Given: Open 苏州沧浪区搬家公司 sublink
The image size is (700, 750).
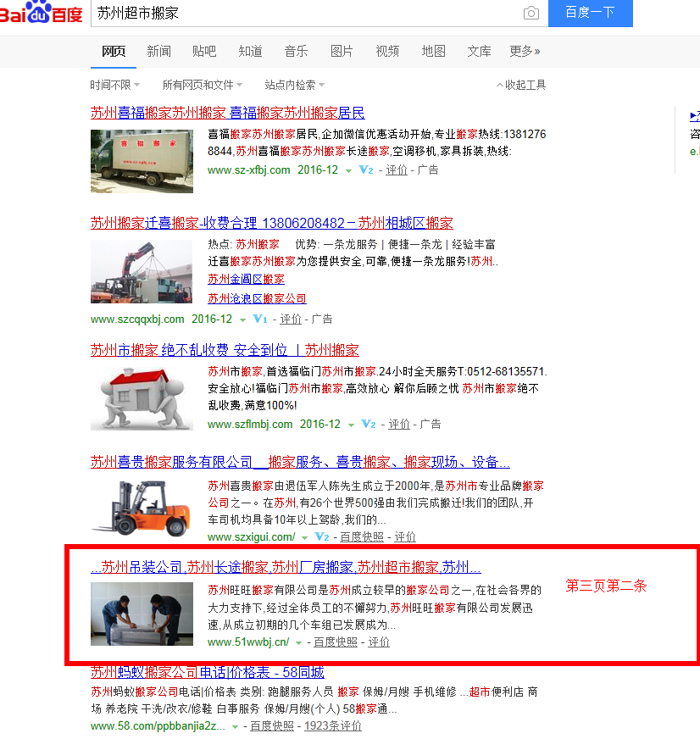Looking at the screenshot, I should [257, 299].
